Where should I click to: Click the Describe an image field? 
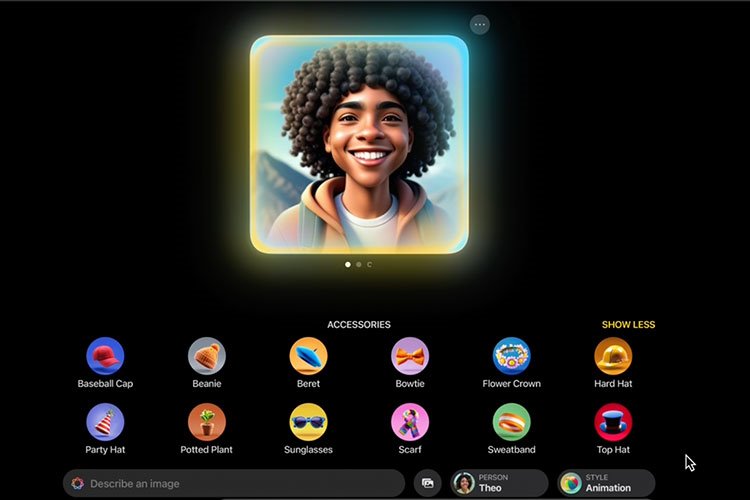click(x=240, y=484)
